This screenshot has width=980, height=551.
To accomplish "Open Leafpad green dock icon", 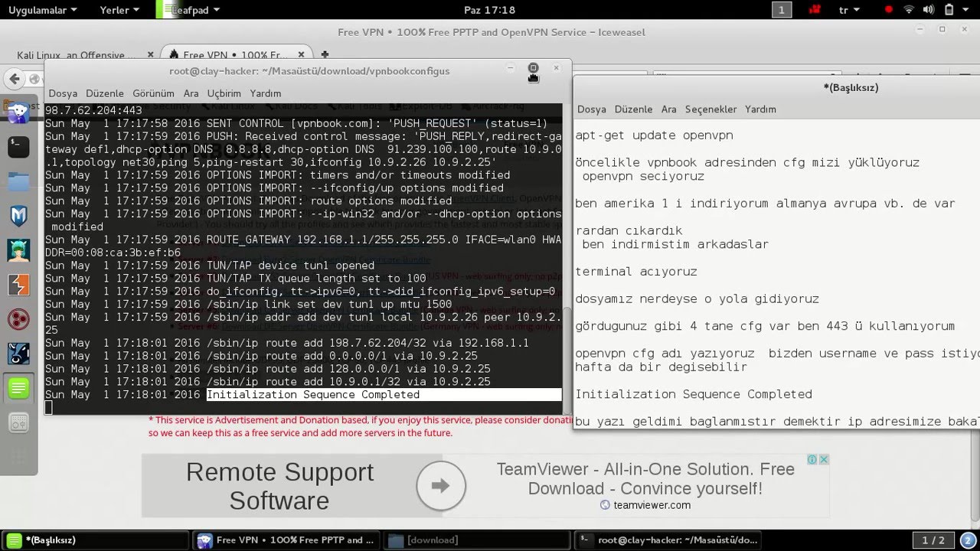I will 18,388.
